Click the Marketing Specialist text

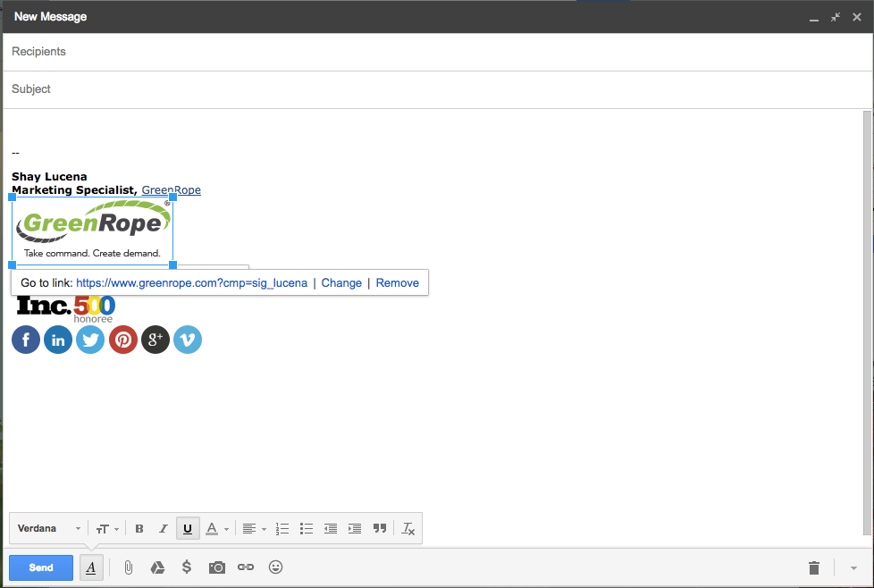75,190
